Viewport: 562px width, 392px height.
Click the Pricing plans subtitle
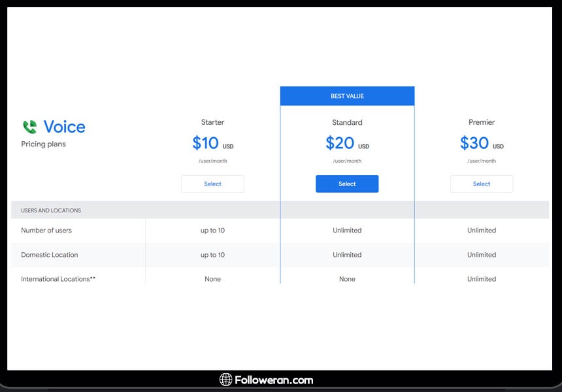(43, 144)
